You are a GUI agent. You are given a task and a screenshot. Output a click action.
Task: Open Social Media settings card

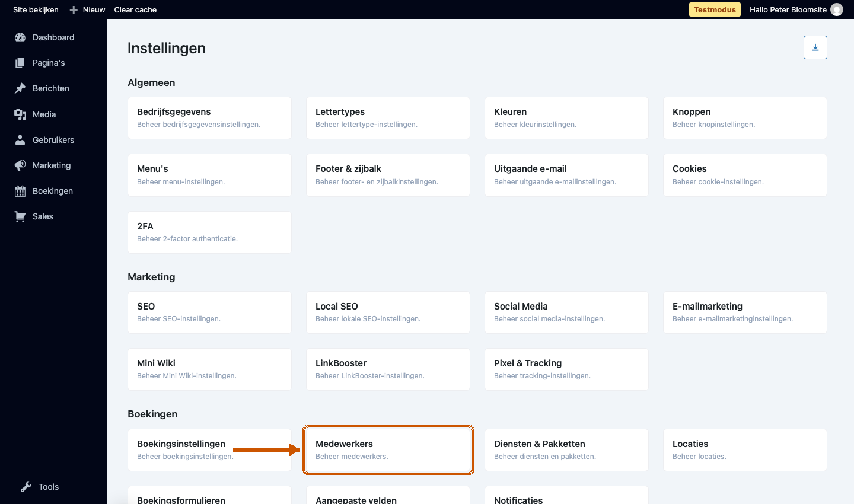click(566, 312)
